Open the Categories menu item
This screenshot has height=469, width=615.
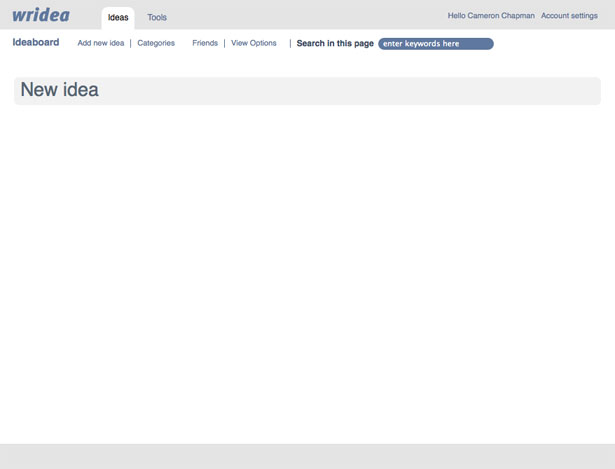[x=156, y=43]
